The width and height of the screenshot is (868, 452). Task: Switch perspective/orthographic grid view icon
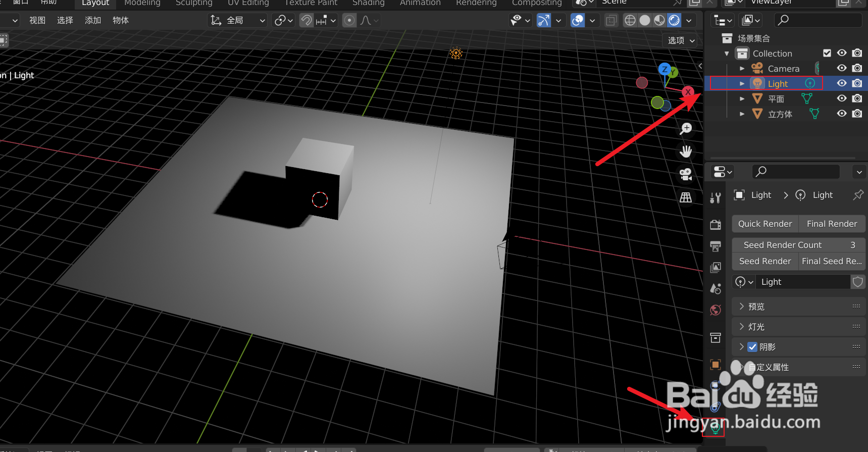coord(686,197)
